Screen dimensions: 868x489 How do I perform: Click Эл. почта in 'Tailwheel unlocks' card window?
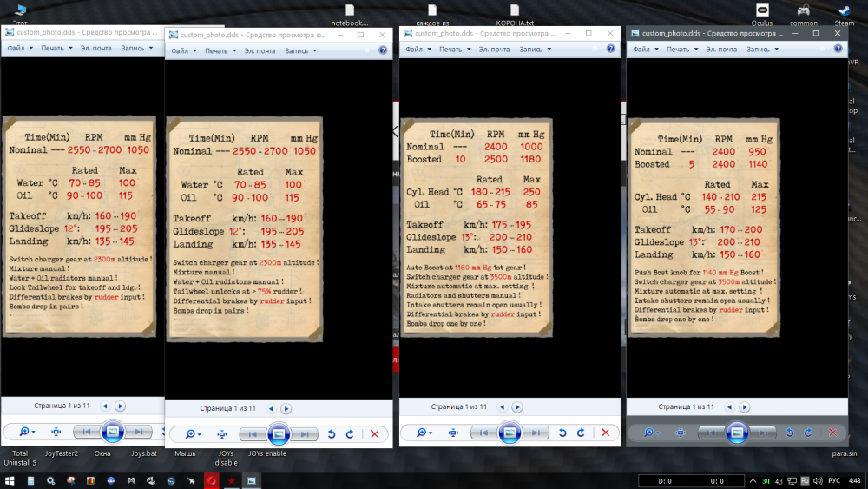[x=260, y=51]
